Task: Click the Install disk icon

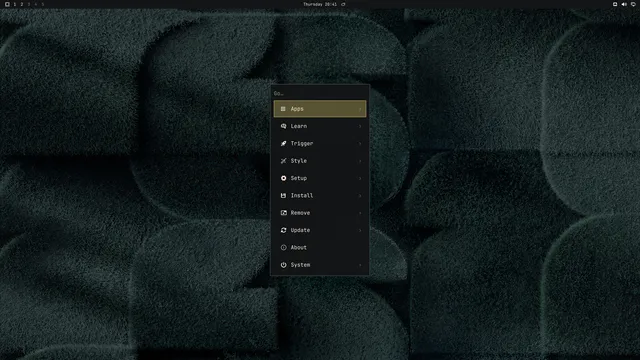Action: coord(283,196)
